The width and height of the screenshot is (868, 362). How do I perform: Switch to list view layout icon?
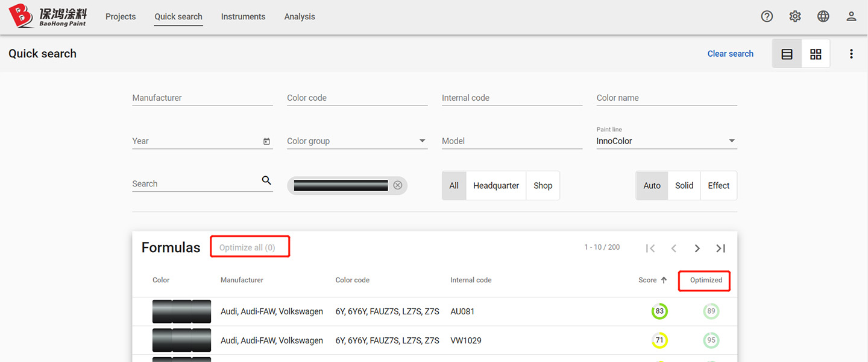click(x=787, y=54)
